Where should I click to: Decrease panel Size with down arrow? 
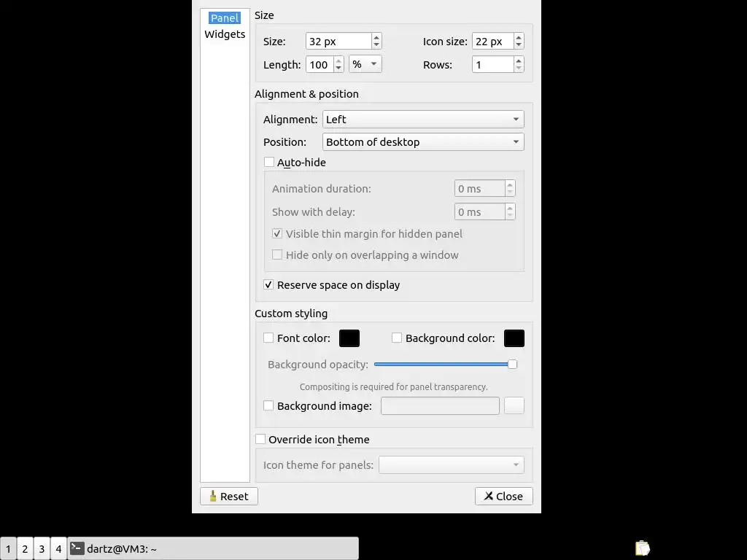(x=376, y=45)
